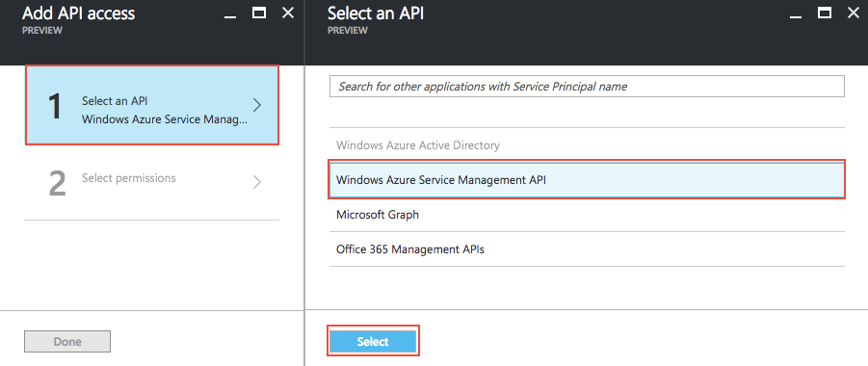The image size is (868, 366).
Task: Click the greyed Done button
Action: tap(67, 342)
